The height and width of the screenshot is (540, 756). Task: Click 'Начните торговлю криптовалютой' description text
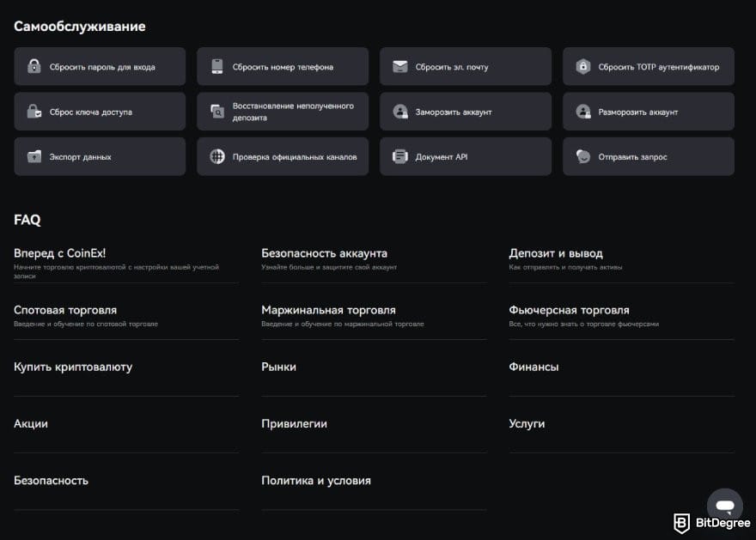pos(116,271)
